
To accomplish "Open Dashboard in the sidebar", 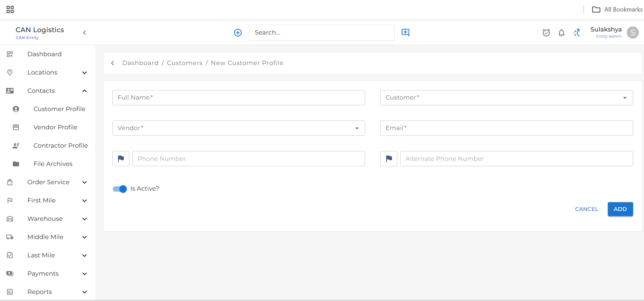I will [x=44, y=54].
